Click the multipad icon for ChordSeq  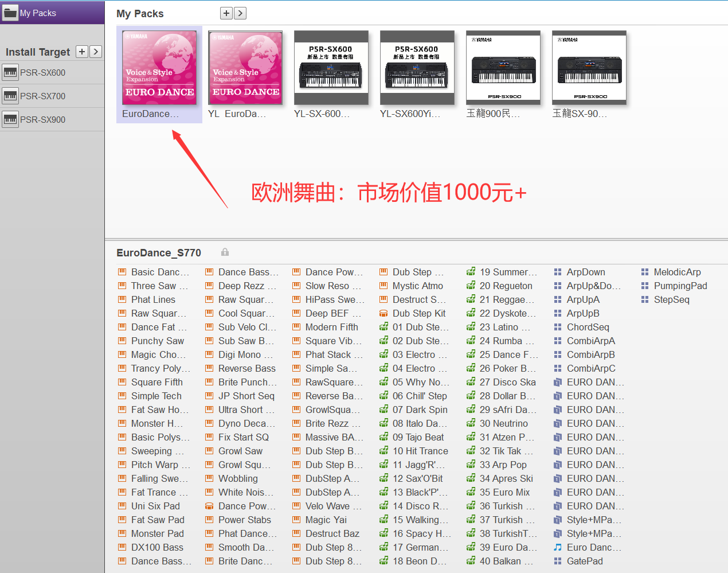click(558, 327)
